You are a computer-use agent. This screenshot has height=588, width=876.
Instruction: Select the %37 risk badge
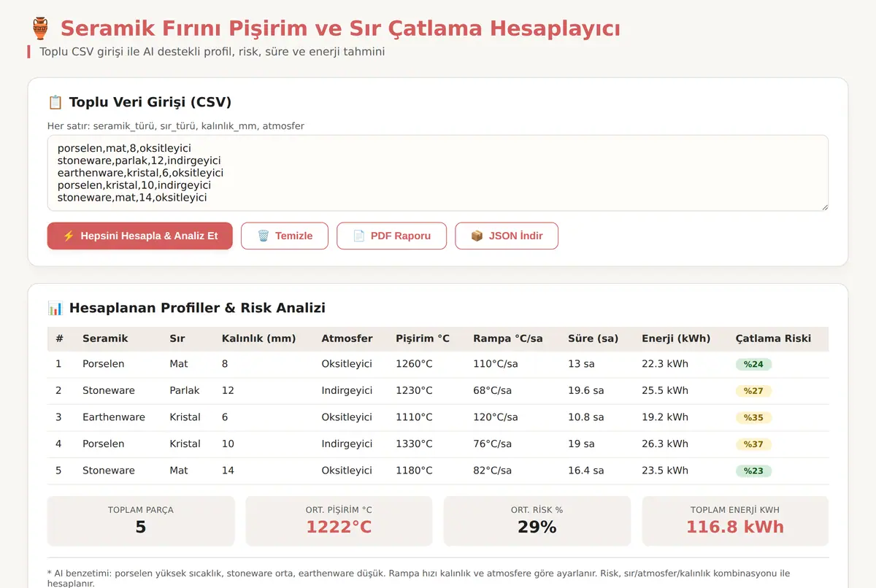click(x=753, y=444)
